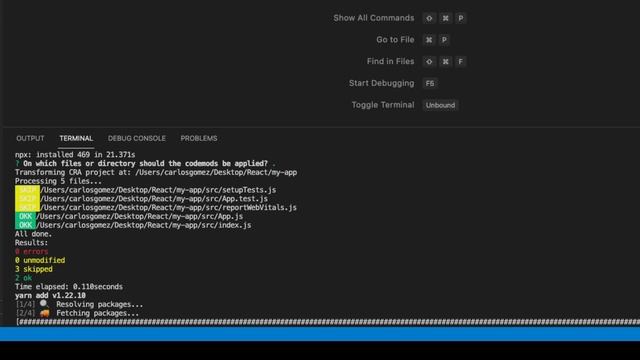Click the command key badge for Find in Files

[x=445, y=62]
